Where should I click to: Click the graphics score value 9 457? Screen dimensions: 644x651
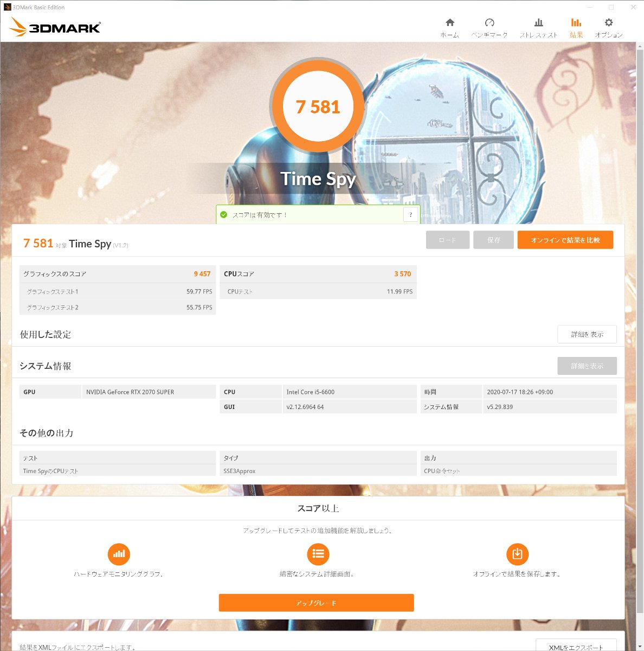pyautogui.click(x=202, y=274)
